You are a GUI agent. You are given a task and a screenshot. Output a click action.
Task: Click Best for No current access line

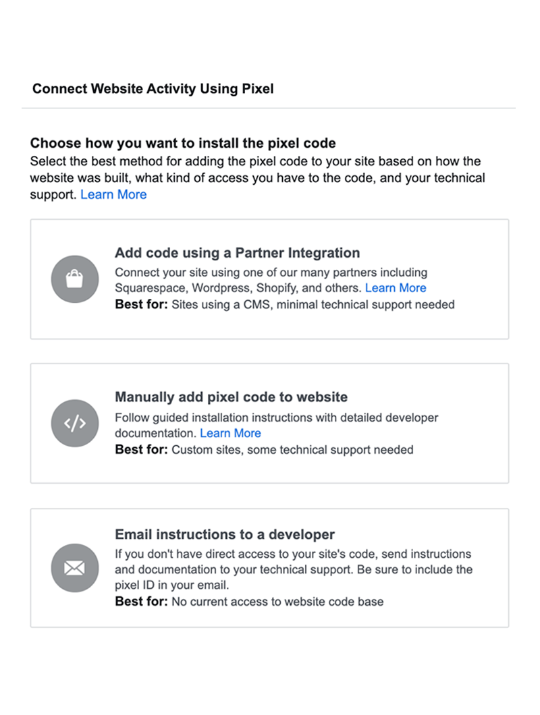tap(249, 601)
